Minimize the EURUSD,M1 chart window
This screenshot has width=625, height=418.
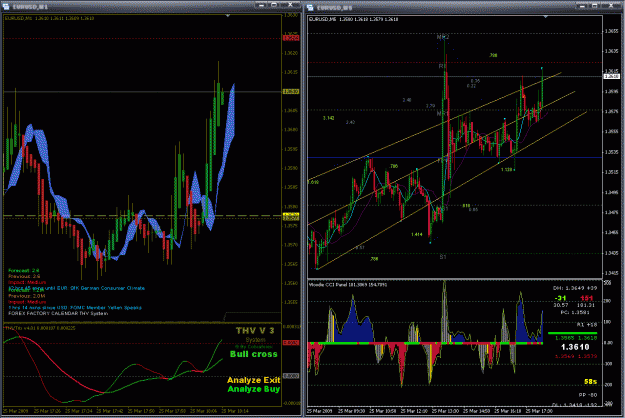tap(261, 5)
